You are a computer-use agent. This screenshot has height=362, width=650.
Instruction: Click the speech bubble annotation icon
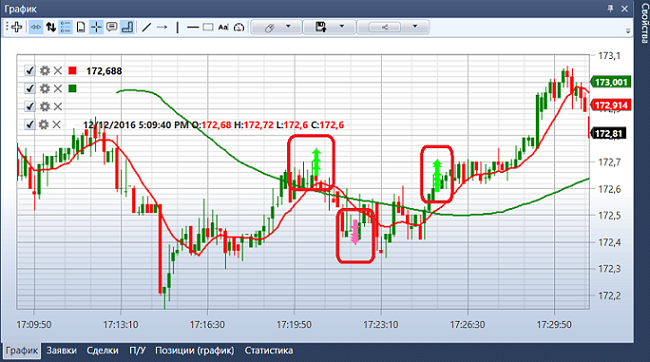112,27
